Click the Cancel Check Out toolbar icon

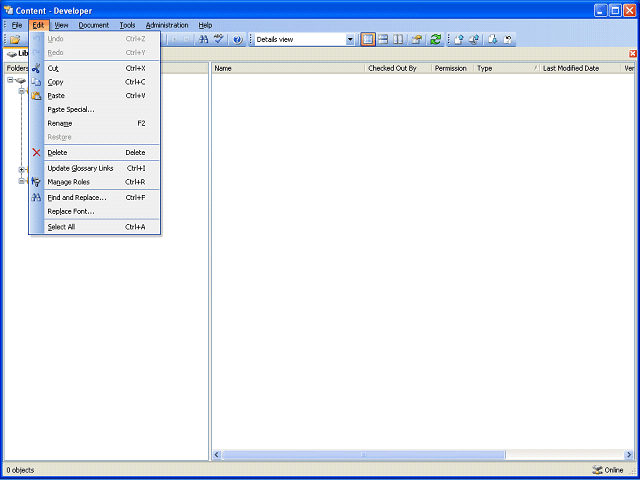coord(507,40)
